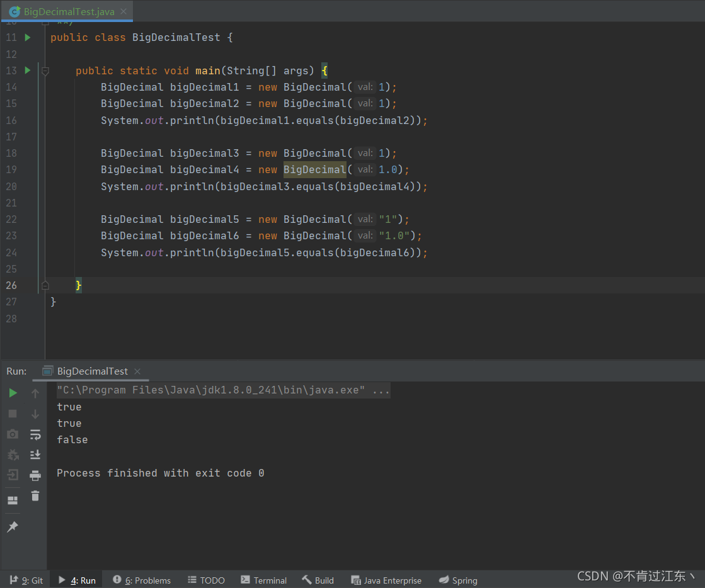Click the run gutter arrow beside the main method
The image size is (705, 588).
28,70
